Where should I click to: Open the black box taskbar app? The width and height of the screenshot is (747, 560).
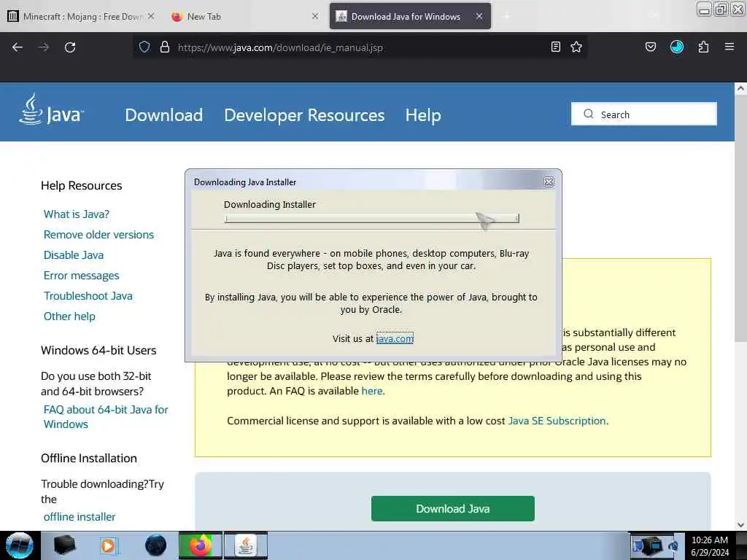point(64,545)
